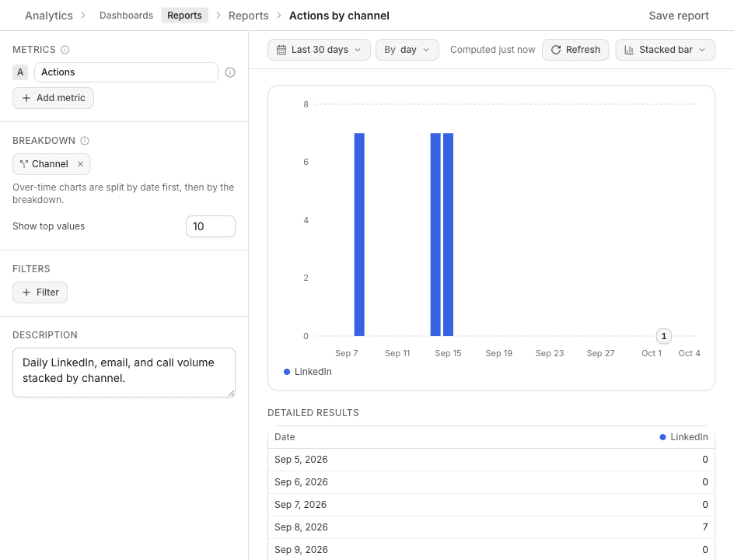The image size is (734, 560).
Task: Click Save report
Action: point(679,16)
